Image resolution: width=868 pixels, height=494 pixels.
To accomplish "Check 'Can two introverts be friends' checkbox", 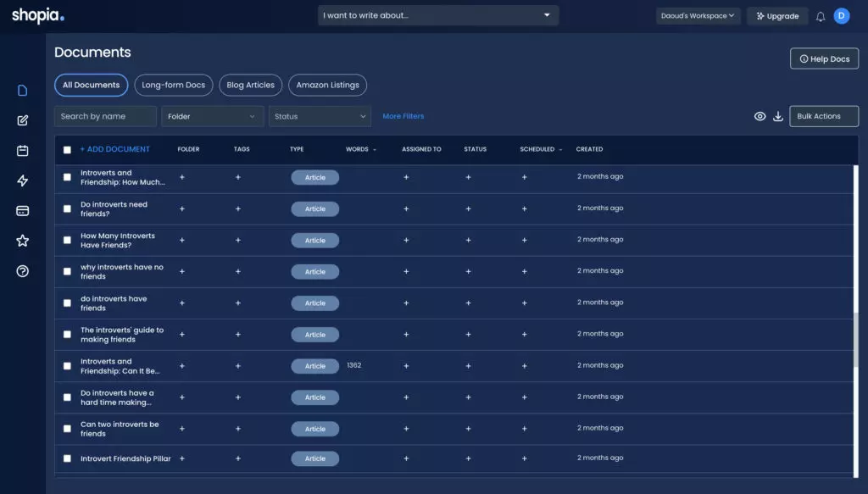I will pyautogui.click(x=67, y=429).
